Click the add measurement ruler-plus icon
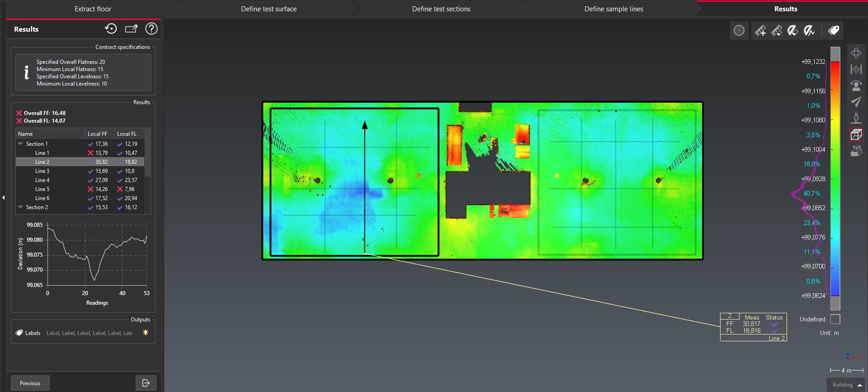 [x=760, y=30]
